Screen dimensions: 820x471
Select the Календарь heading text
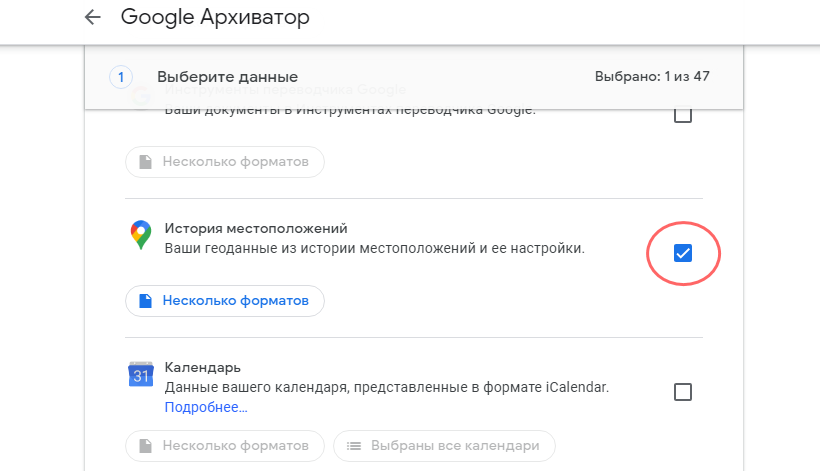pyautogui.click(x=202, y=367)
